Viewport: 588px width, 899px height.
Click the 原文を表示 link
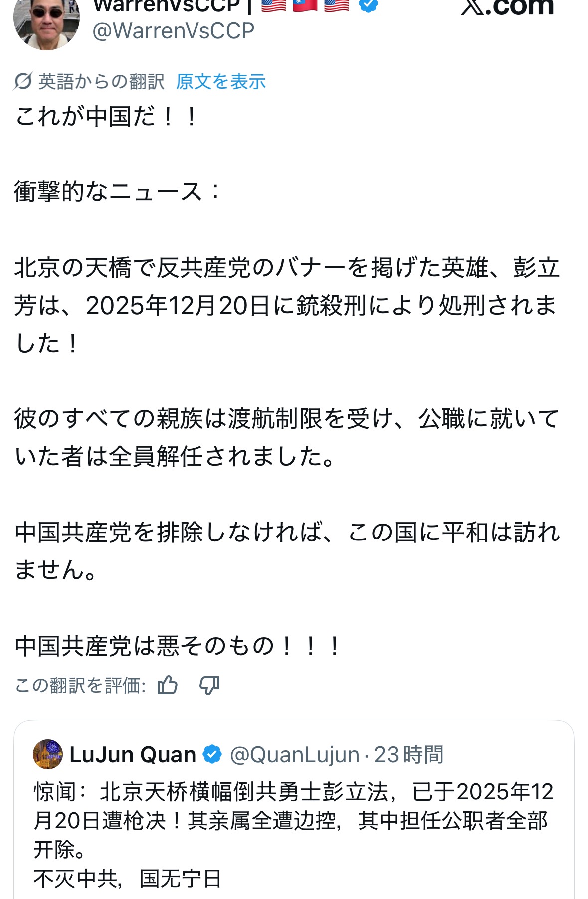[221, 82]
